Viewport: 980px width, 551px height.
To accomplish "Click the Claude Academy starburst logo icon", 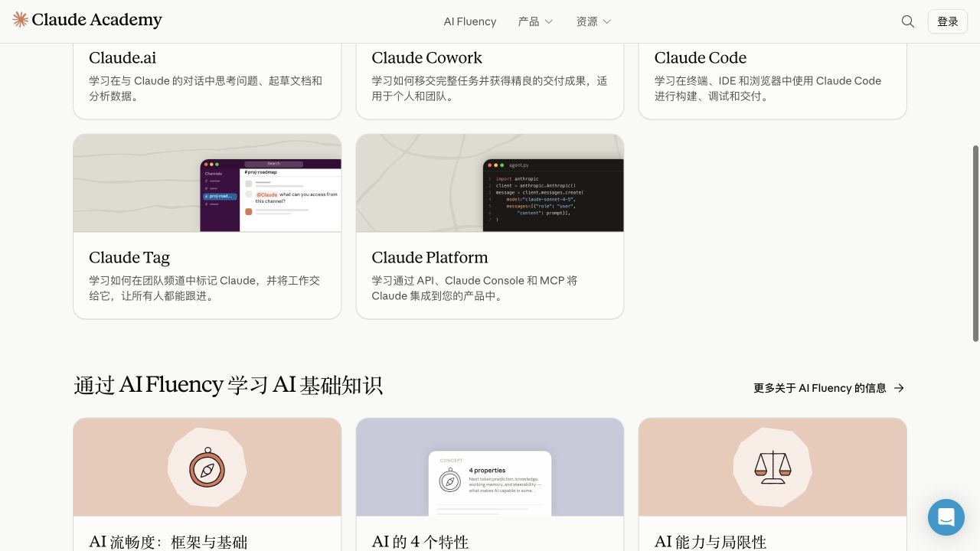I will (x=21, y=20).
